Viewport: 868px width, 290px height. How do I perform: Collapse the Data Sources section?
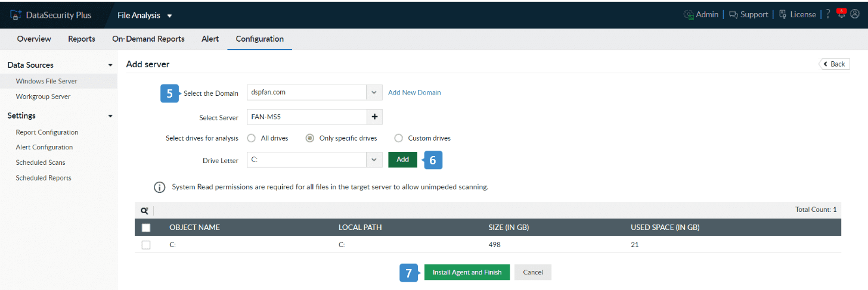110,65
